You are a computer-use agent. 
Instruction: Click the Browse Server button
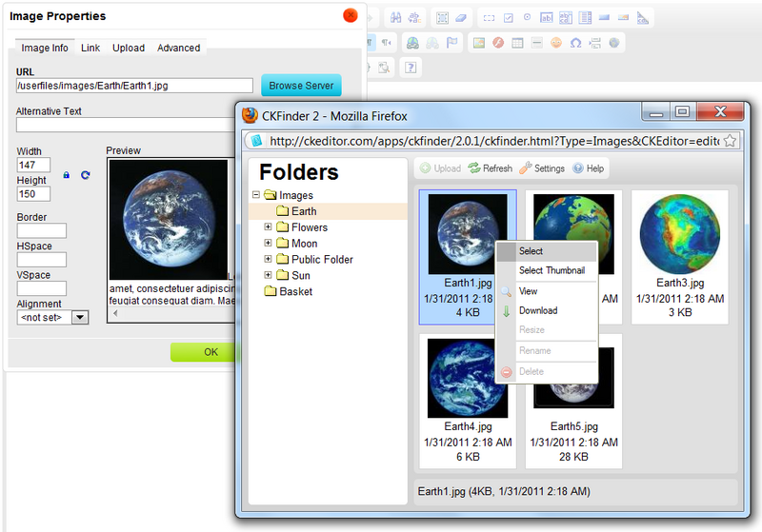pos(301,86)
